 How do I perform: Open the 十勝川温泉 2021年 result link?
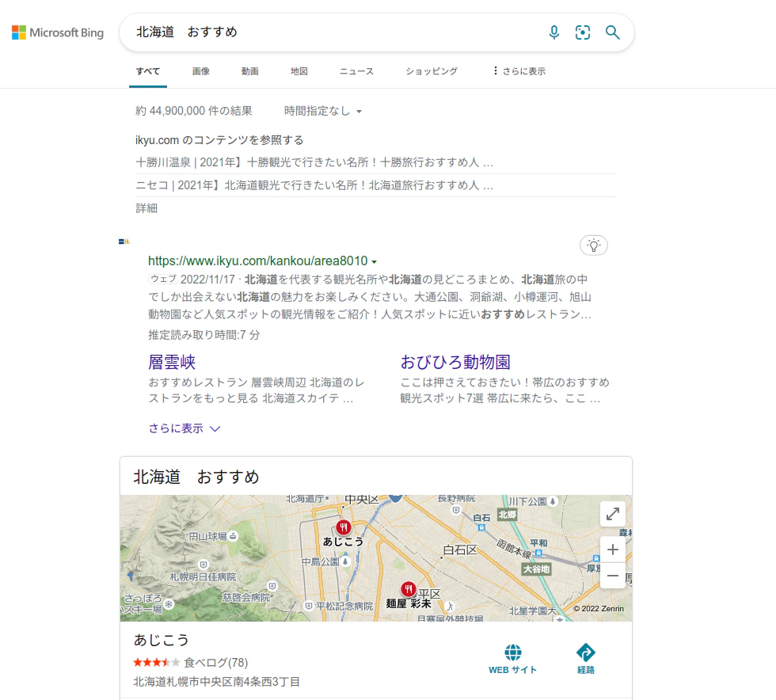pyautogui.click(x=314, y=162)
